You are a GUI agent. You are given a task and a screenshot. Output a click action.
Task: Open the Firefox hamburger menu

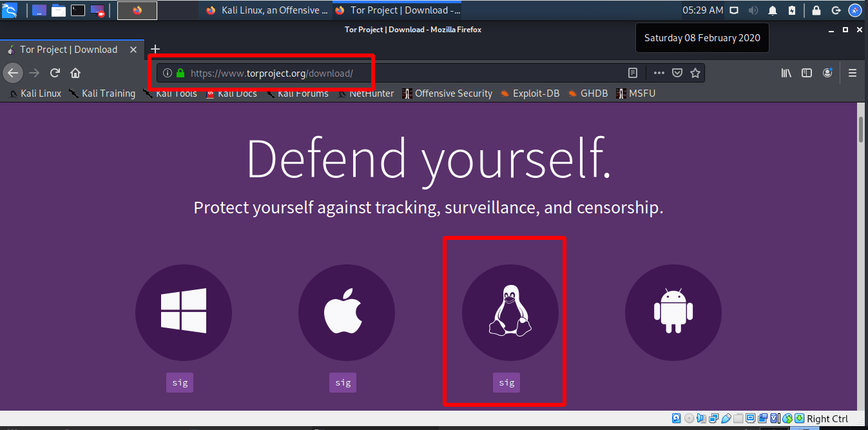click(x=853, y=73)
